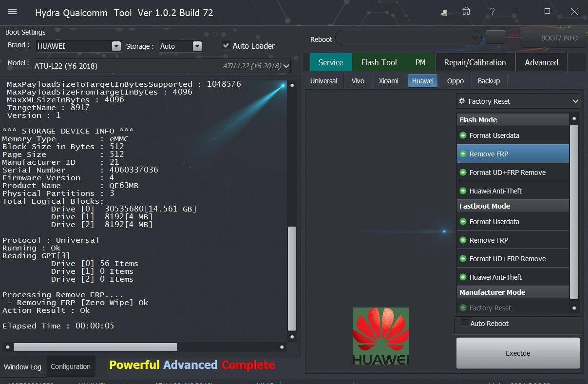The width and height of the screenshot is (588, 384).
Task: Switch to the Configuration tab
Action: [x=71, y=366]
